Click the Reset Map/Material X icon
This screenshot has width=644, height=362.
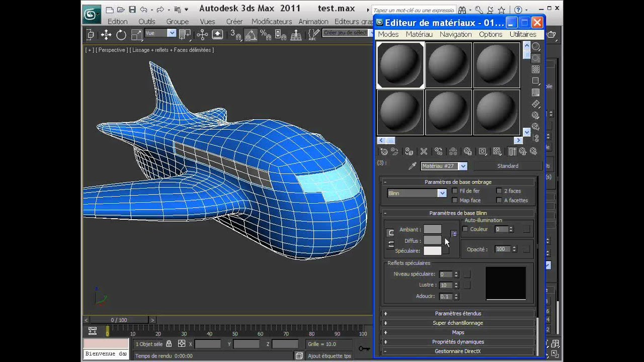pyautogui.click(x=424, y=151)
